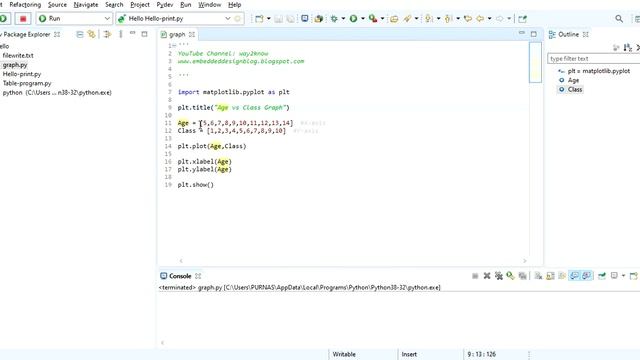Open the Pydev menu

pyautogui.click(x=165, y=5)
